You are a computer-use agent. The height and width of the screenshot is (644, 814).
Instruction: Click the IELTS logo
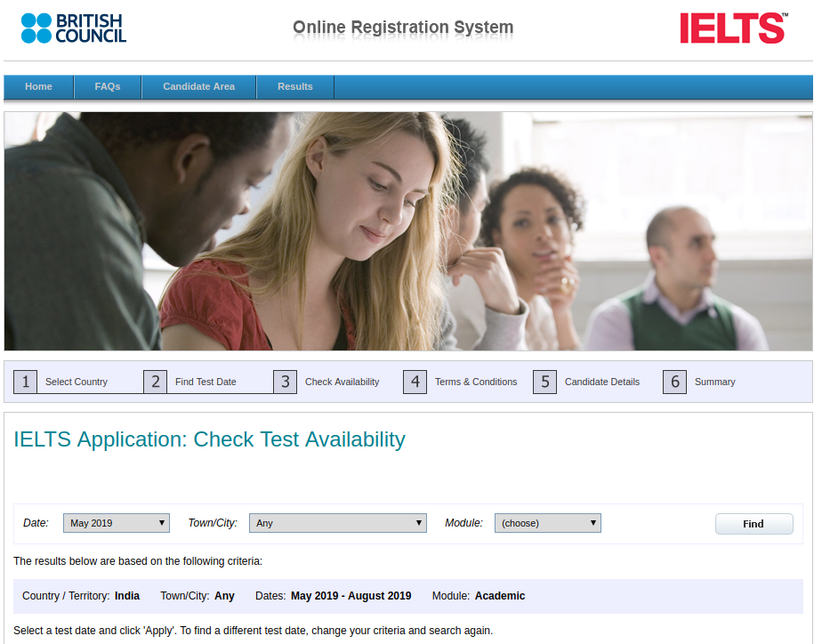[x=732, y=28]
